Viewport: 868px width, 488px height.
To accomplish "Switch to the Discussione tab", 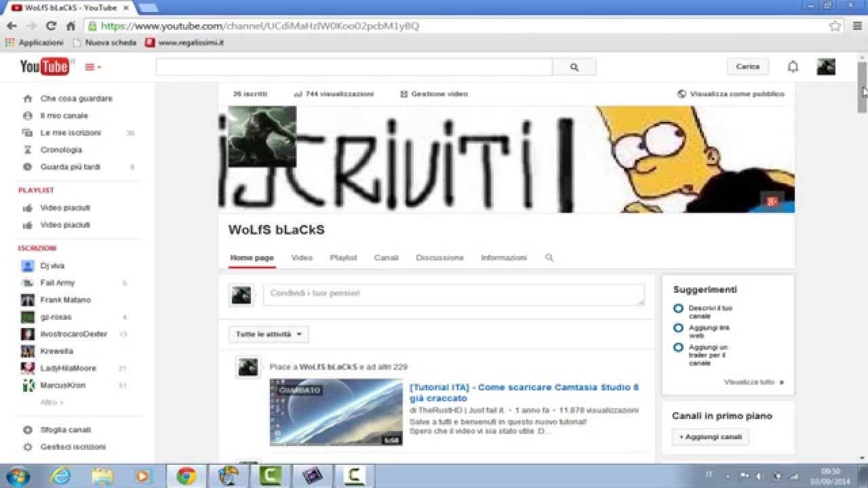I will (x=439, y=258).
